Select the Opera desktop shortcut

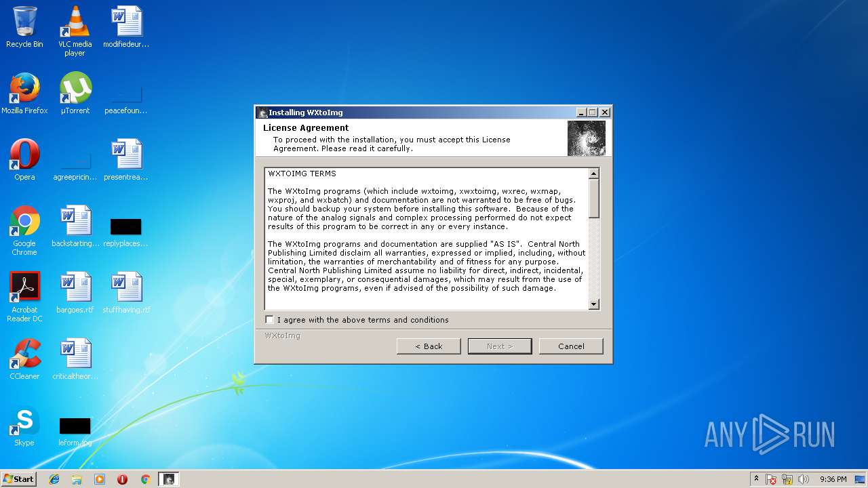(24, 160)
